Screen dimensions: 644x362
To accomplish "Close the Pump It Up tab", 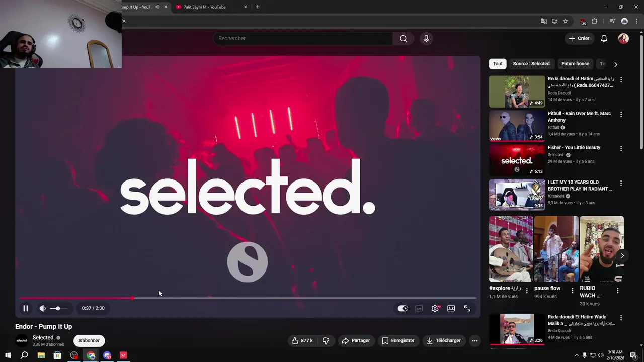I will (x=166, y=7).
